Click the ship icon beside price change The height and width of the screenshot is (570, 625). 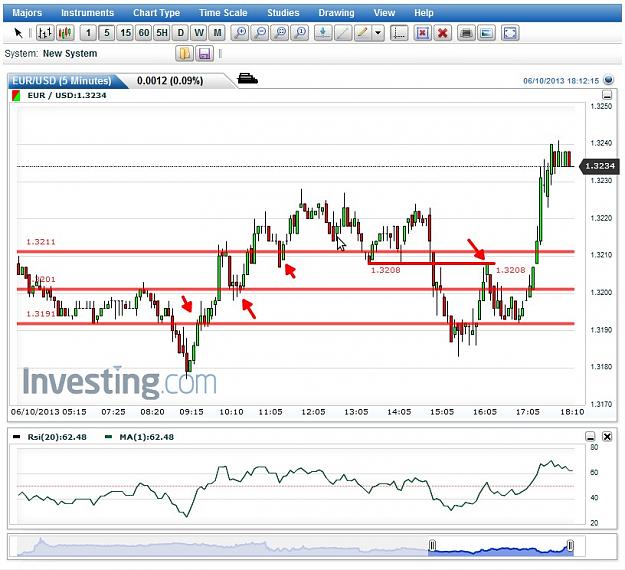(248, 79)
